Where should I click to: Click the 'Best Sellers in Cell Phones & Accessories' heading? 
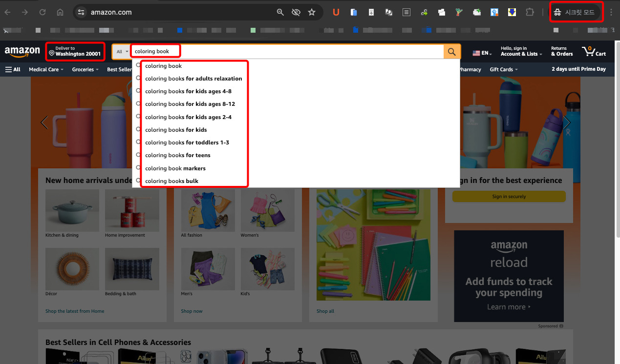click(118, 343)
